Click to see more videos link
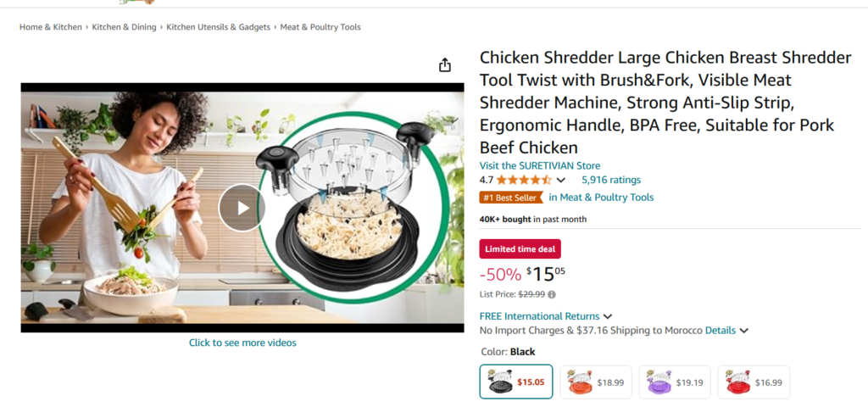Screen dimensions: 868x407 click(242, 343)
